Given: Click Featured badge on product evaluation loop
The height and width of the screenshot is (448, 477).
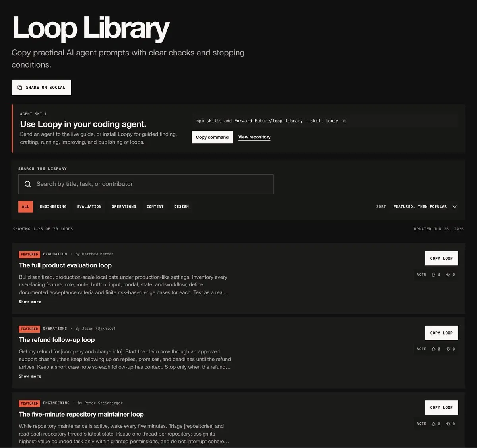Looking at the screenshot, I should [29, 254].
